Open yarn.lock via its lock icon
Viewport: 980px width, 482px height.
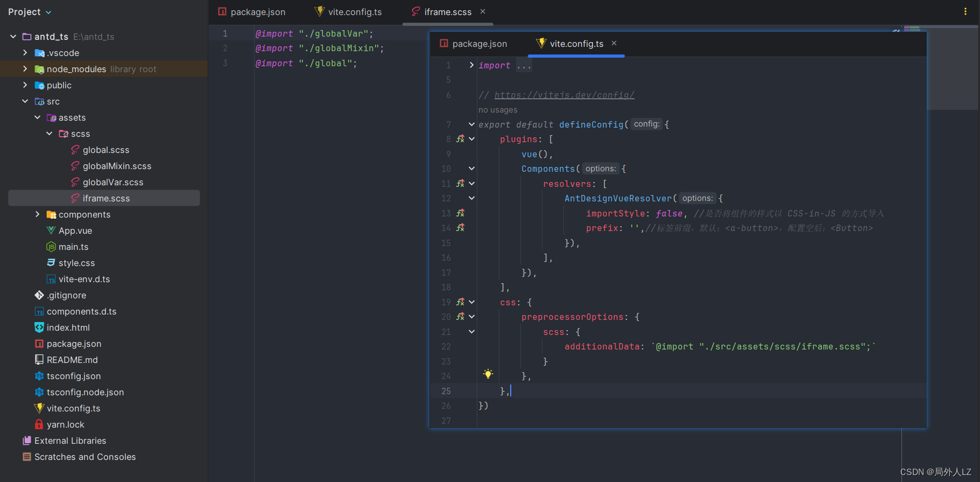point(39,424)
